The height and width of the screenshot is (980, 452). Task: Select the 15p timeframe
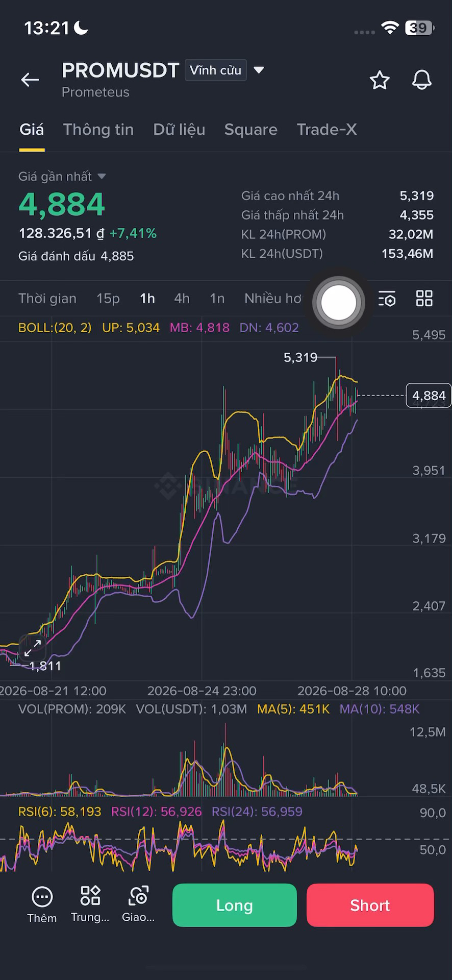click(108, 299)
